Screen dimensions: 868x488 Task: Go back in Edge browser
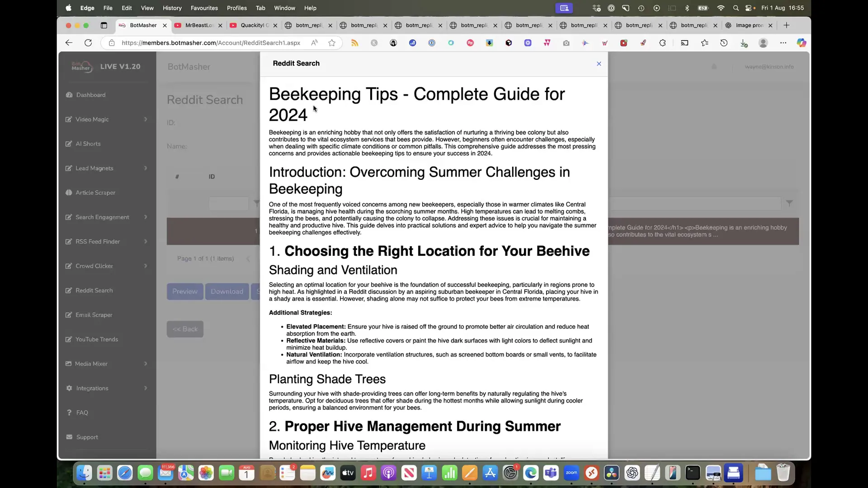(69, 42)
